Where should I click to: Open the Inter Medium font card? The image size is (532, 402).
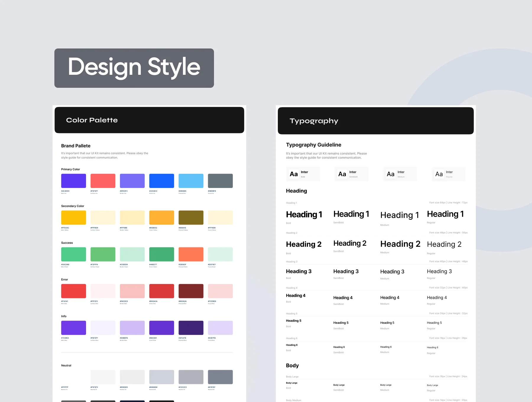click(x=400, y=174)
